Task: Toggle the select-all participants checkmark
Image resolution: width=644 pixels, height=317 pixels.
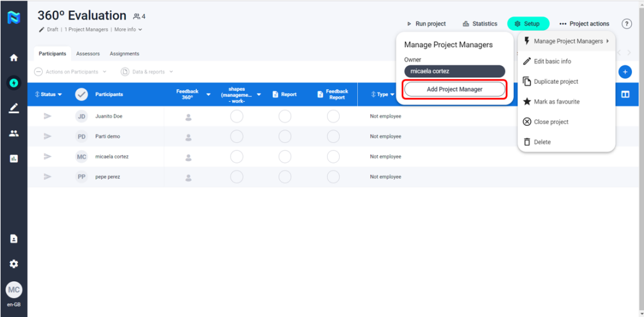Action: [x=81, y=94]
